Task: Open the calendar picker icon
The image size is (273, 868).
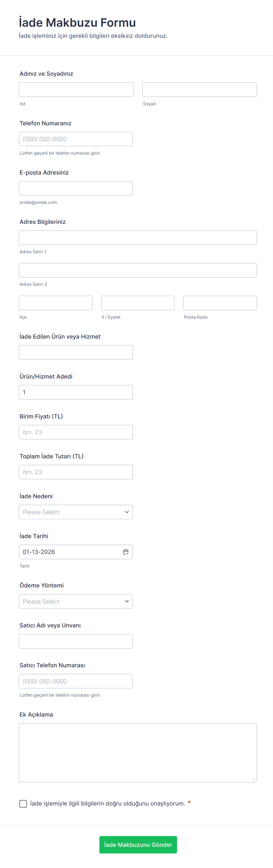Action: click(126, 552)
